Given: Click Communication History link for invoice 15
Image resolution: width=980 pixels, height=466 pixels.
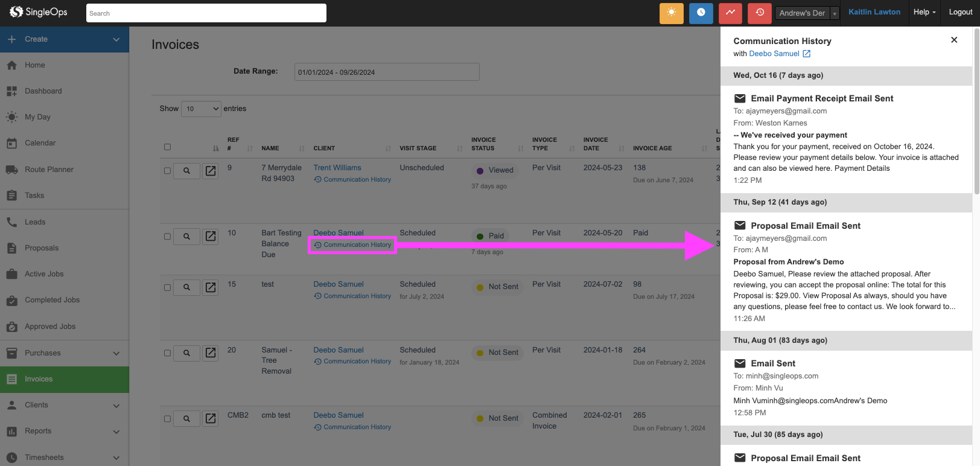Looking at the screenshot, I should coord(357,296).
